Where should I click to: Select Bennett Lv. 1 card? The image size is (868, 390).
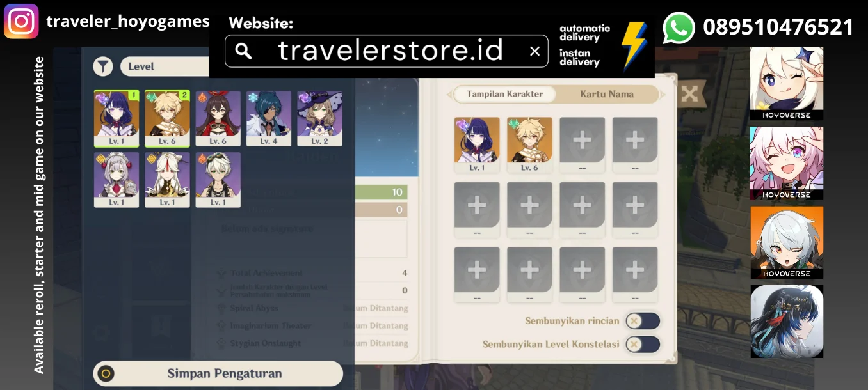click(218, 180)
